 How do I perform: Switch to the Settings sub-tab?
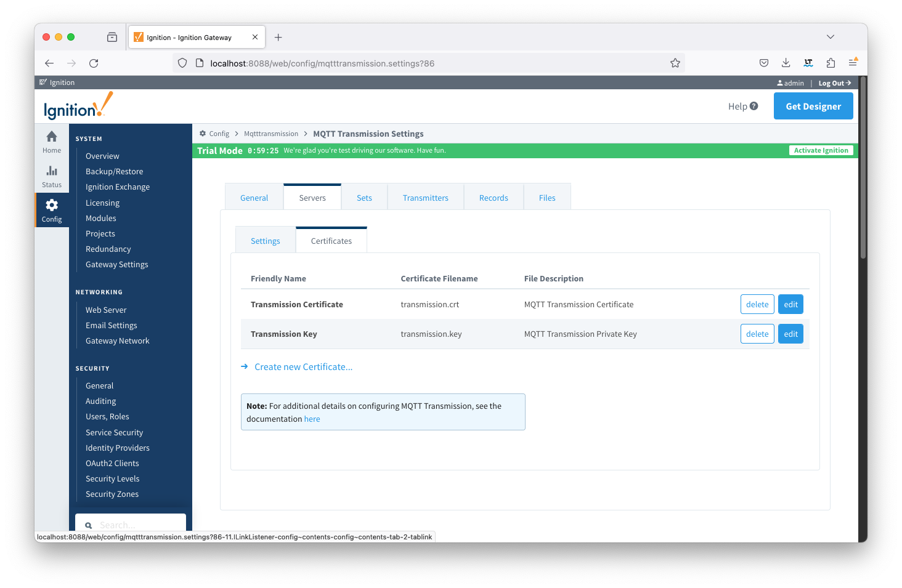tap(266, 241)
